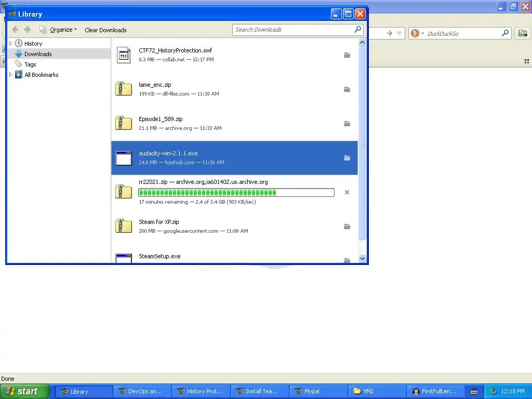Open containing folder for SteamSetup.exe
Image resolution: width=532 pixels, height=399 pixels.
click(347, 260)
